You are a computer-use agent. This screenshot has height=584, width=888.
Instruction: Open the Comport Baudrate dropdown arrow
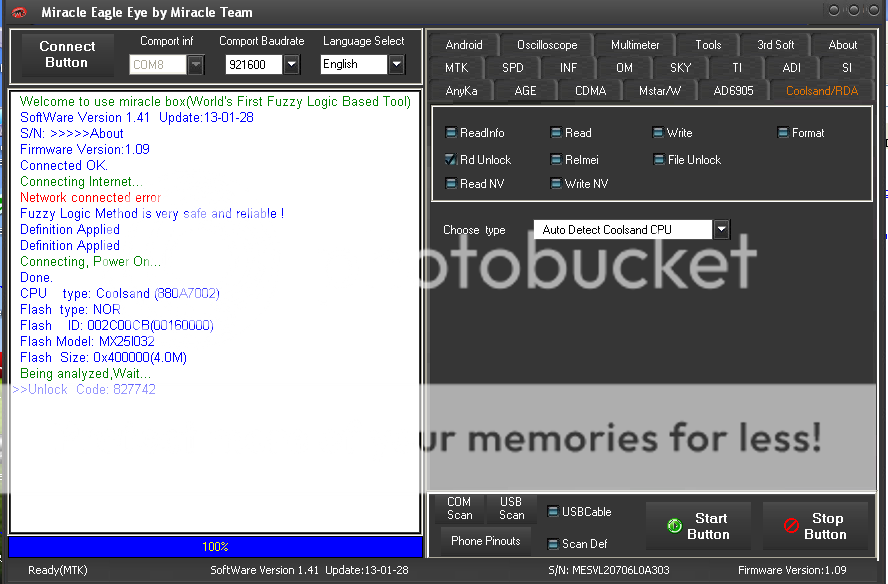(291, 65)
